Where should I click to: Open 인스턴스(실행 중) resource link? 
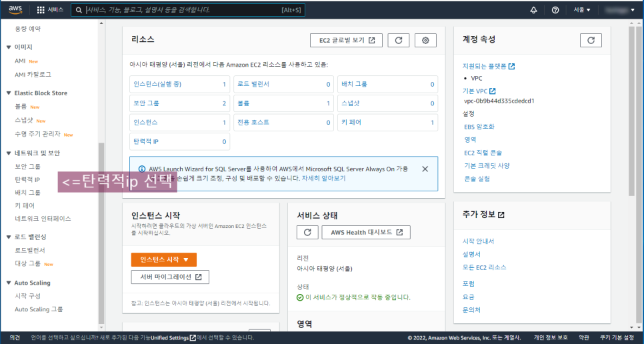157,84
